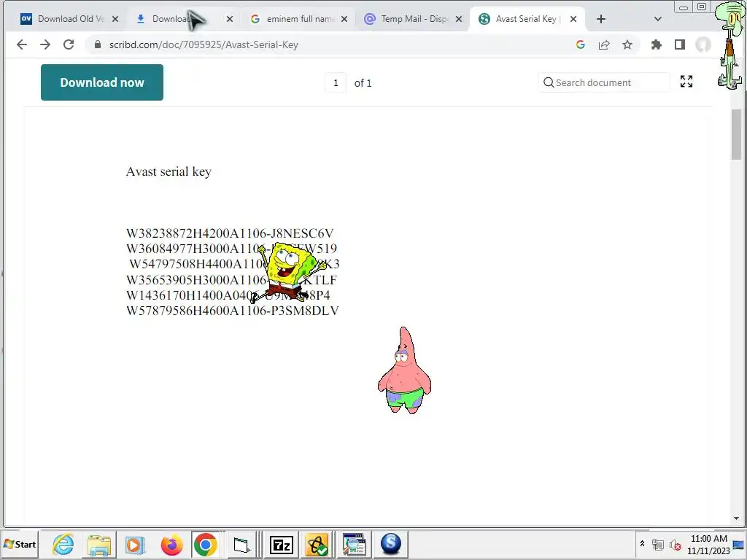Viewport: 747px width, 560px height.
Task: Open the muted volume tray icon
Action: [675, 544]
